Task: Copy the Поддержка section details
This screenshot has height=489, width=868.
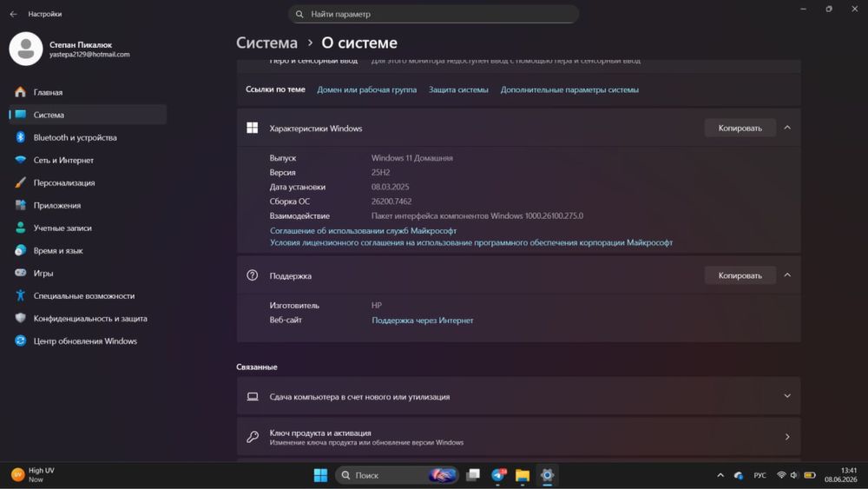Action: click(740, 275)
